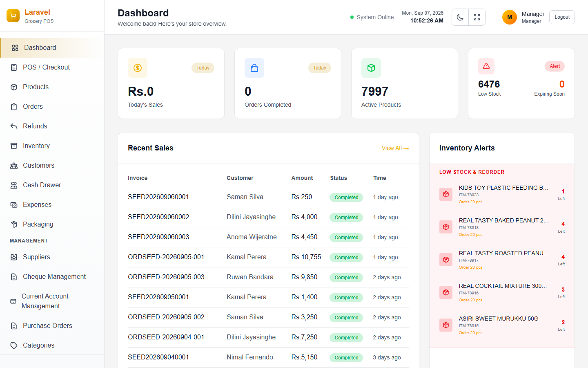This screenshot has width=588, height=368.
Task: Click the Rs.9,850 amount
Action: [305, 277]
